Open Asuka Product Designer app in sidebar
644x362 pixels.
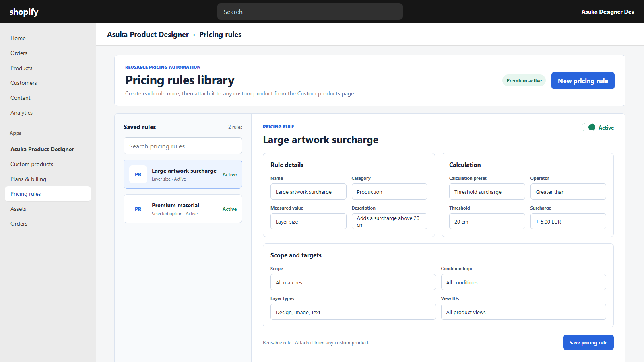pyautogui.click(x=48, y=149)
